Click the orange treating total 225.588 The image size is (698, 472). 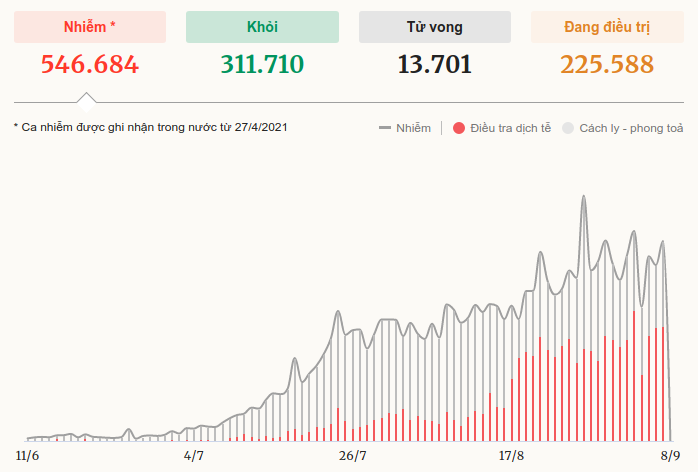click(607, 65)
